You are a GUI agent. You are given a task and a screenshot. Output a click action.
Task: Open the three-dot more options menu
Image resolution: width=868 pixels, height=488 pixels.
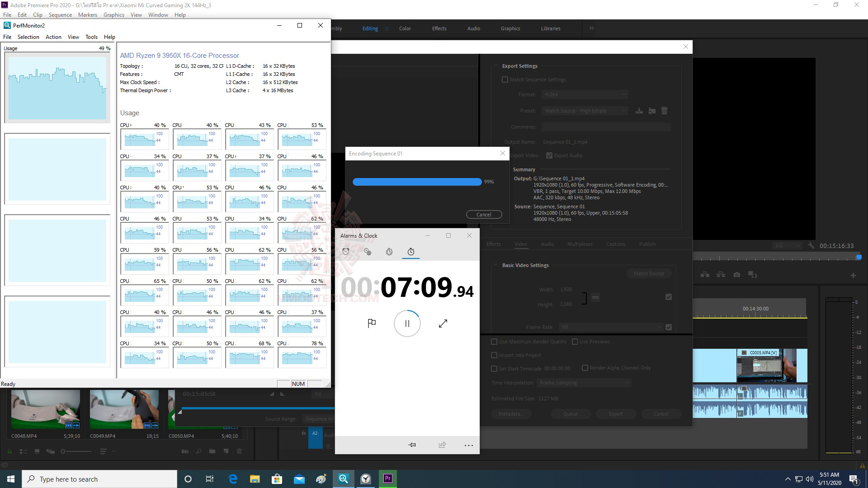[x=469, y=445]
